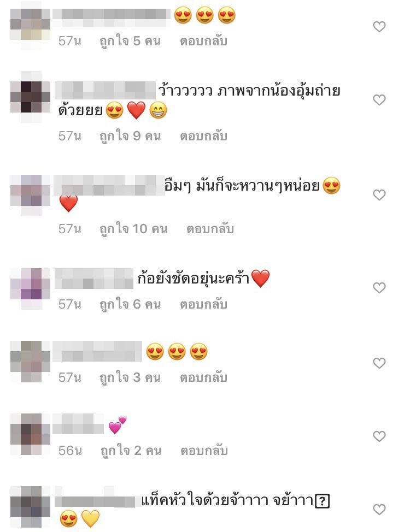410x532 pixels.
Task: Like the ก้อยังชัดอยุ่นะคร้า comment
Action: click(x=379, y=288)
